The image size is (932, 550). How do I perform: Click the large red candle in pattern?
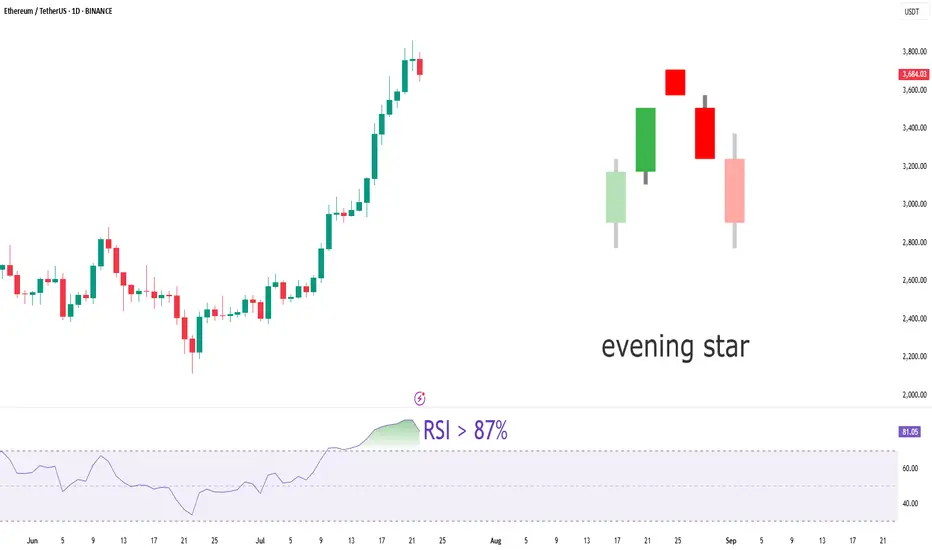coord(705,133)
